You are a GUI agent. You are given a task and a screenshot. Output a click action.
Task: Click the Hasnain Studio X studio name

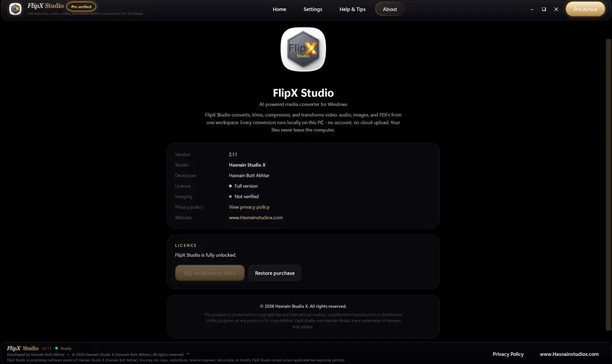pos(247,165)
